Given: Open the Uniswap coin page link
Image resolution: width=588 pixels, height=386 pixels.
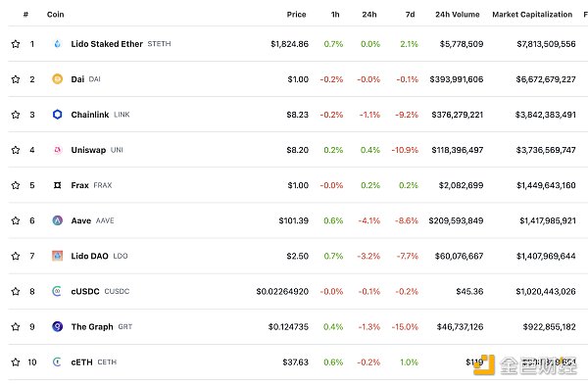Looking at the screenshot, I should pyautogui.click(x=88, y=150).
